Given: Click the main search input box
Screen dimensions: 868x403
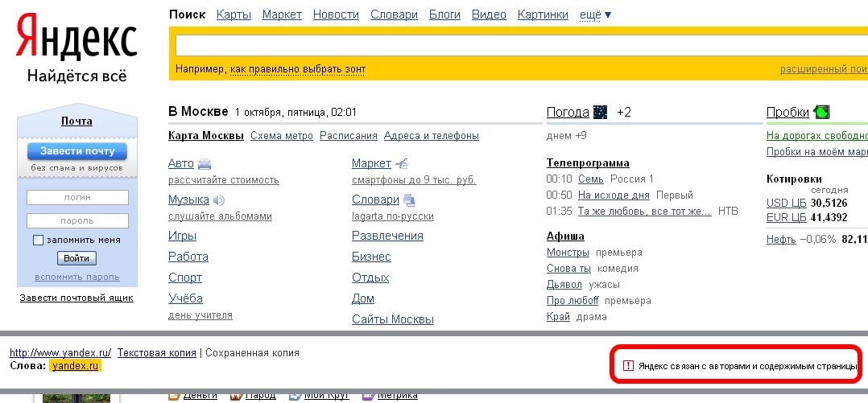Looking at the screenshot, I should click(x=515, y=44).
